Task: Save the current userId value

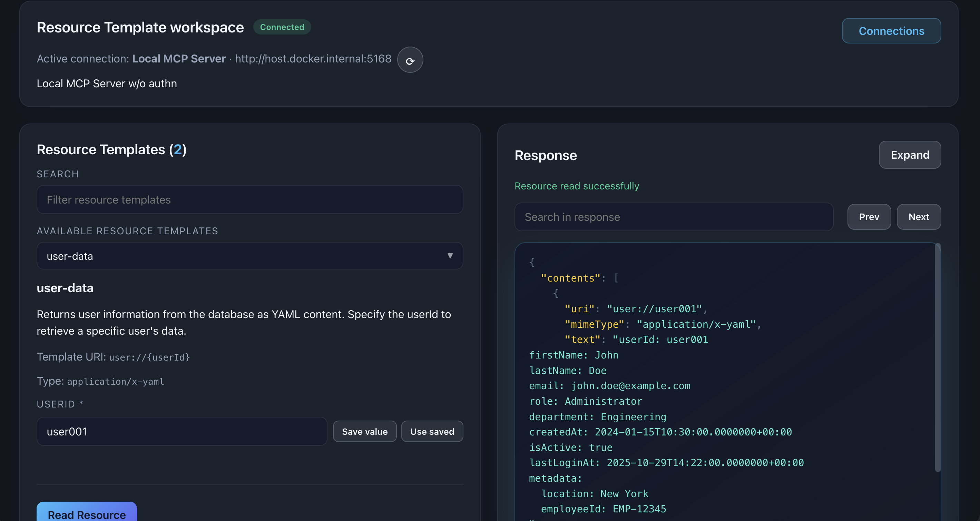Action: (364, 431)
